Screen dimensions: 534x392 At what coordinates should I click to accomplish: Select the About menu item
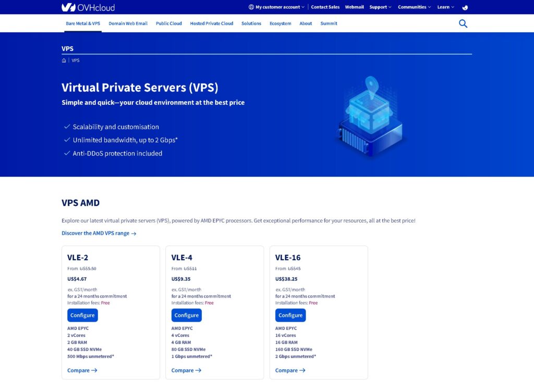click(x=306, y=23)
